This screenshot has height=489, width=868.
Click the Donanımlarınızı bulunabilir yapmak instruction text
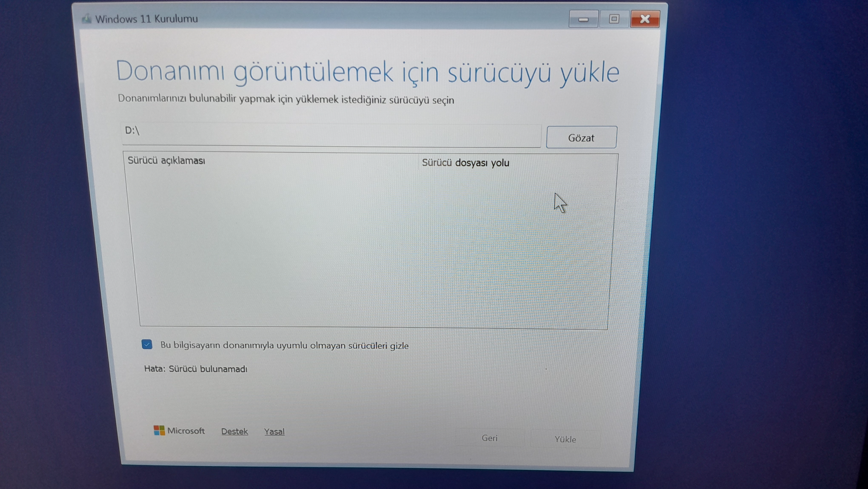coord(286,99)
